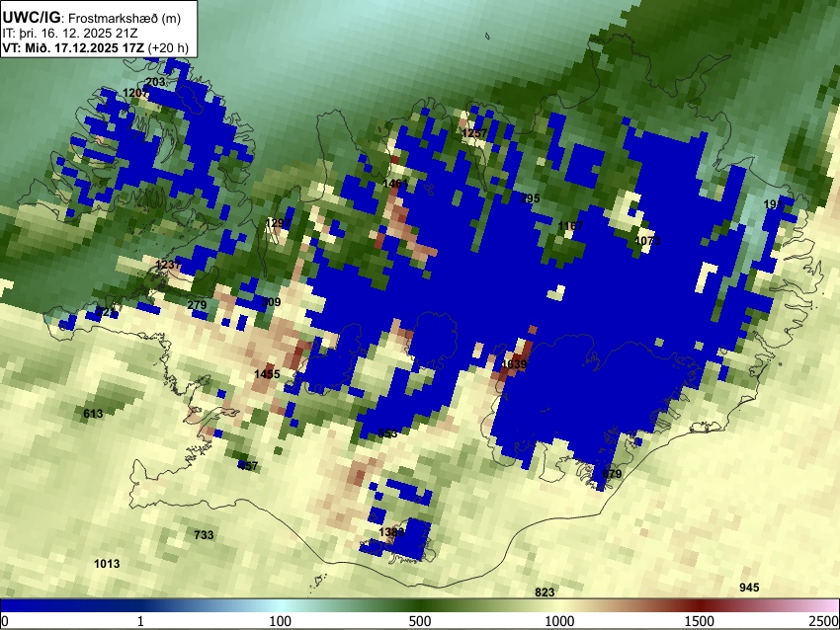840x630 pixels.
Task: Select the 295 value on the map
Action: coord(530,198)
